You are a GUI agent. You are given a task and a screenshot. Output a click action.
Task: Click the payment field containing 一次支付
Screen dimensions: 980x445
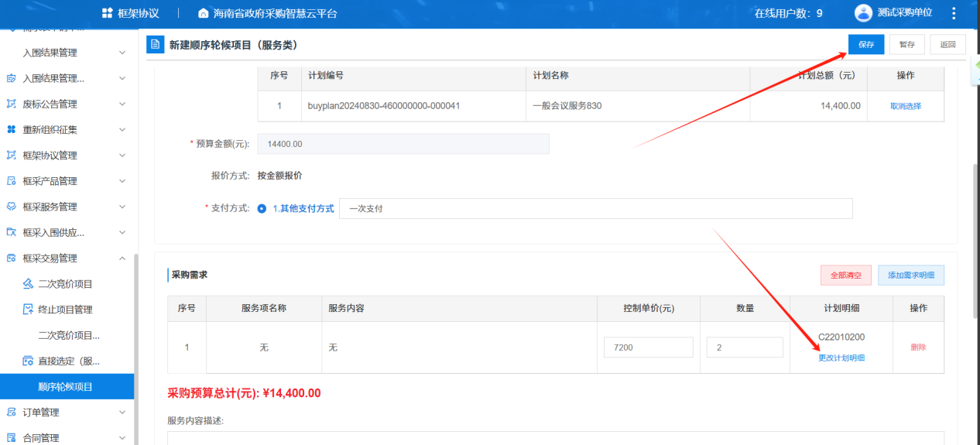[x=596, y=209]
